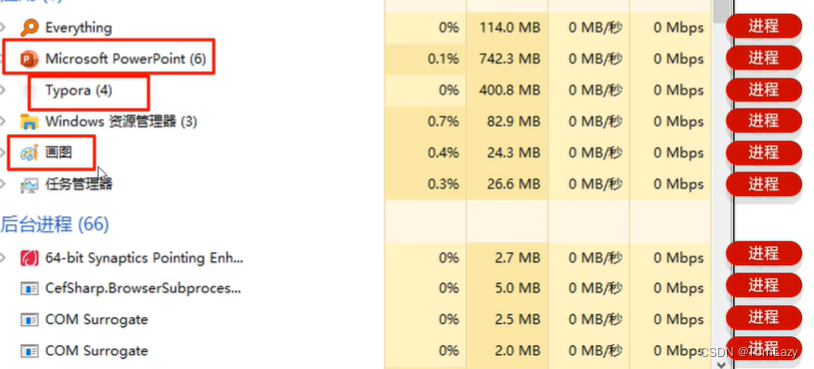Select the 742.3 MB memory cell

click(x=510, y=59)
